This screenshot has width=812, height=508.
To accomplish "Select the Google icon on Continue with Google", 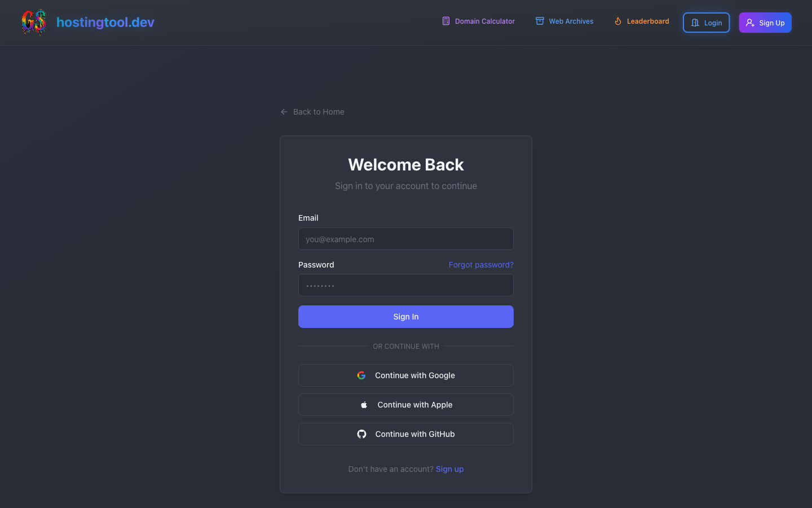I will click(x=361, y=375).
